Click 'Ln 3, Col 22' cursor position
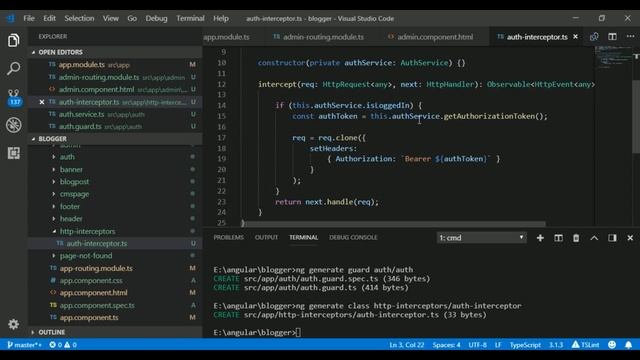This screenshot has height=360, width=640. pos(407,345)
